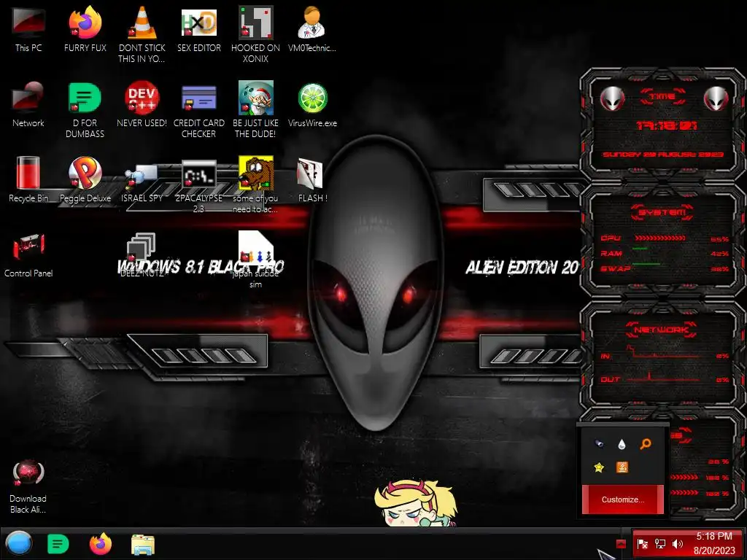Open the network status tray icon
This screenshot has width=747, height=560.
pyautogui.click(x=660, y=544)
